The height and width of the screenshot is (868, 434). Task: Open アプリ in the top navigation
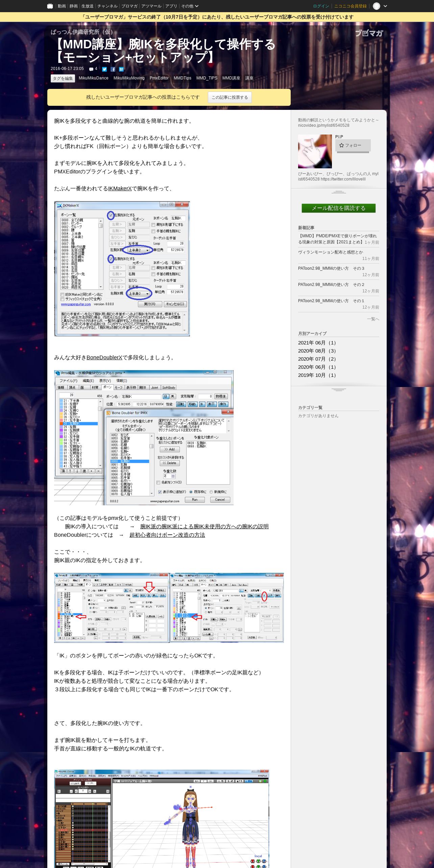pyautogui.click(x=171, y=6)
